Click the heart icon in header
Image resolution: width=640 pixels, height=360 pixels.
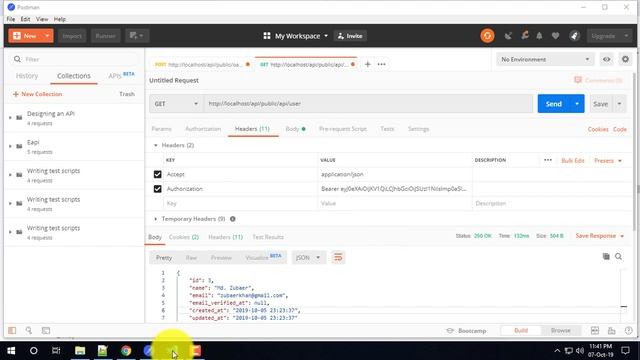pyautogui.click(x=556, y=36)
